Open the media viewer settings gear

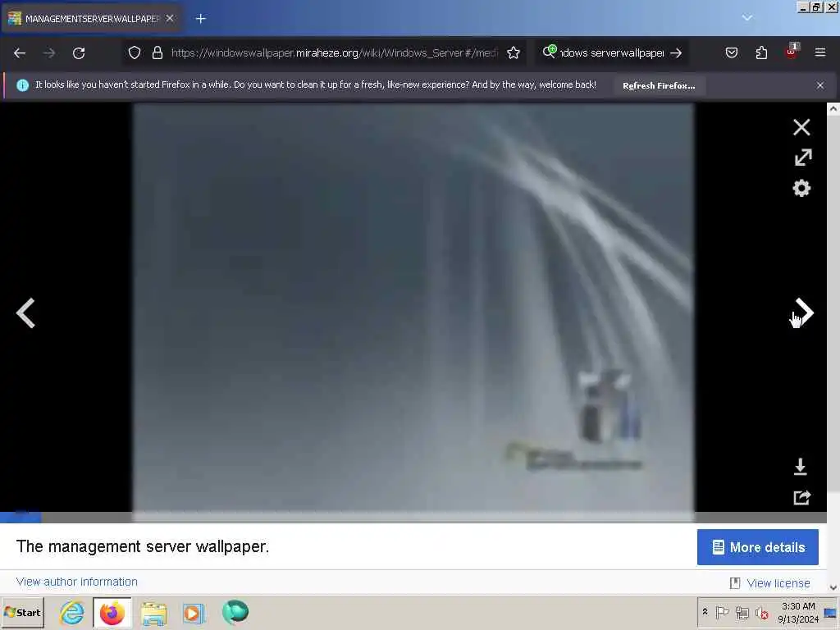(x=801, y=188)
